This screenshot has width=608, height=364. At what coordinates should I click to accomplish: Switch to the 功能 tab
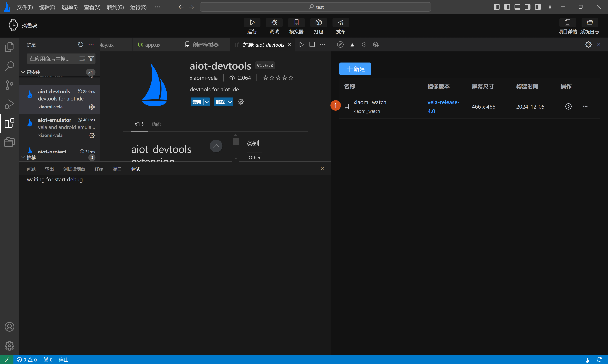pos(156,124)
